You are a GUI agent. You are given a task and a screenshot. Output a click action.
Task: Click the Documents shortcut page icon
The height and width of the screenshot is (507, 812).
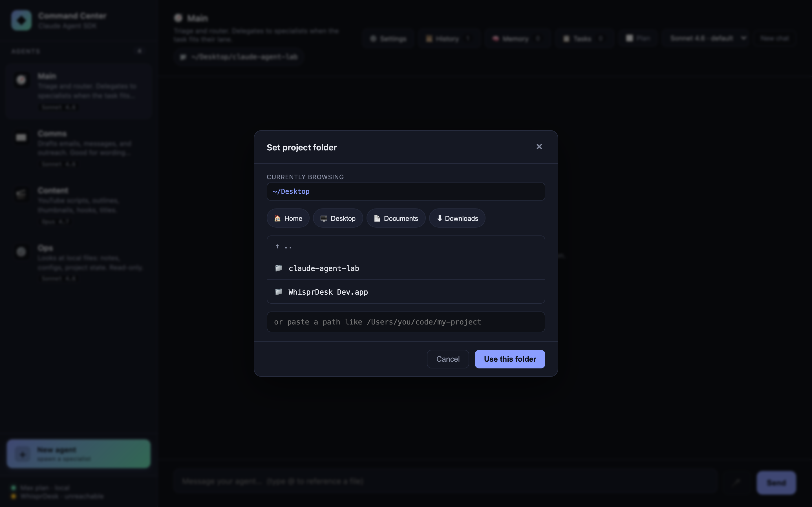377,218
